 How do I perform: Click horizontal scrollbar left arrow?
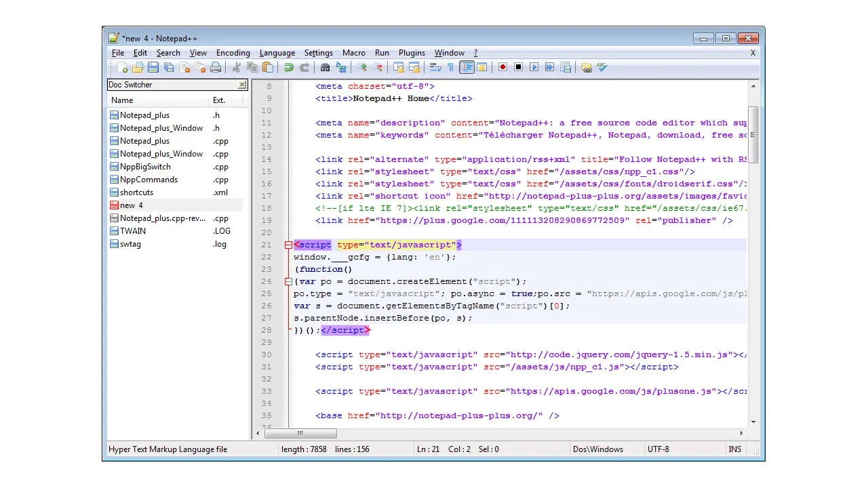click(258, 433)
